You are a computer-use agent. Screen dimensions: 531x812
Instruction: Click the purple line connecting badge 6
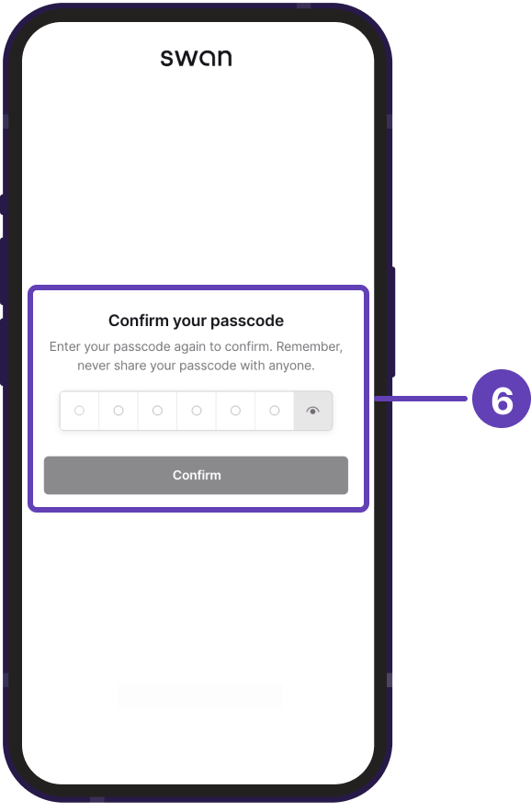coord(421,399)
